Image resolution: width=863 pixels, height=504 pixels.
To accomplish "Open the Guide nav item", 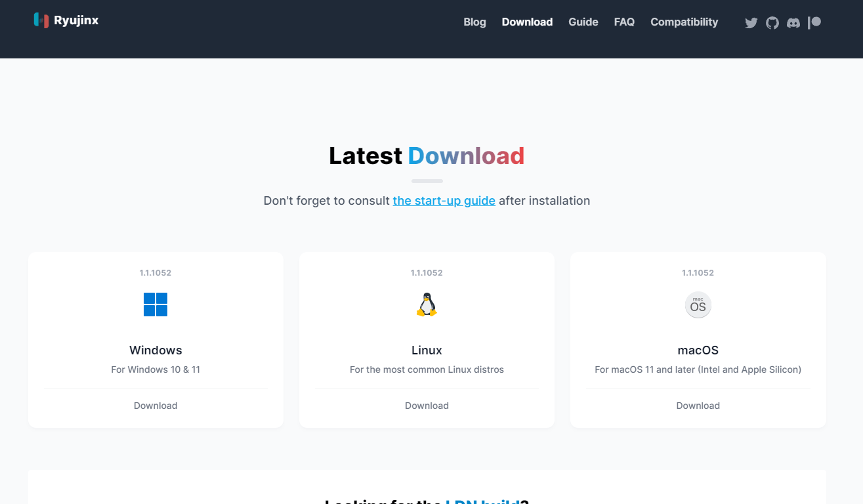I will click(x=583, y=22).
